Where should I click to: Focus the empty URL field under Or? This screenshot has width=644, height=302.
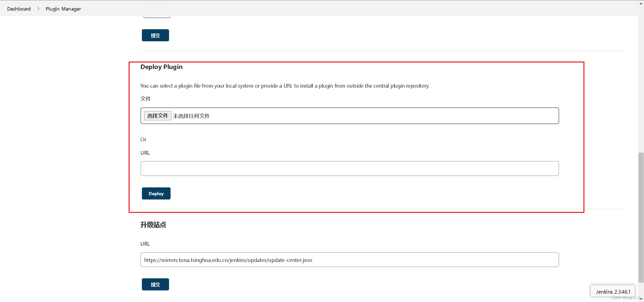pos(349,169)
